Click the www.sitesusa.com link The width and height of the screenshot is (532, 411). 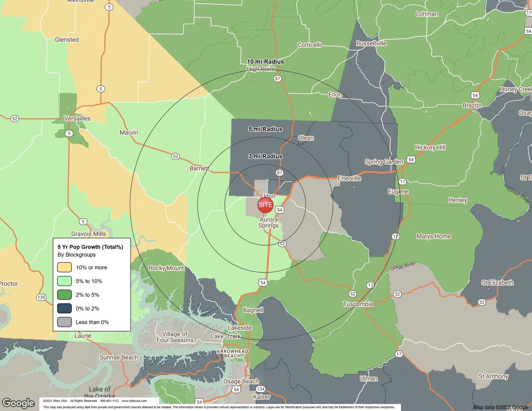pos(134,401)
